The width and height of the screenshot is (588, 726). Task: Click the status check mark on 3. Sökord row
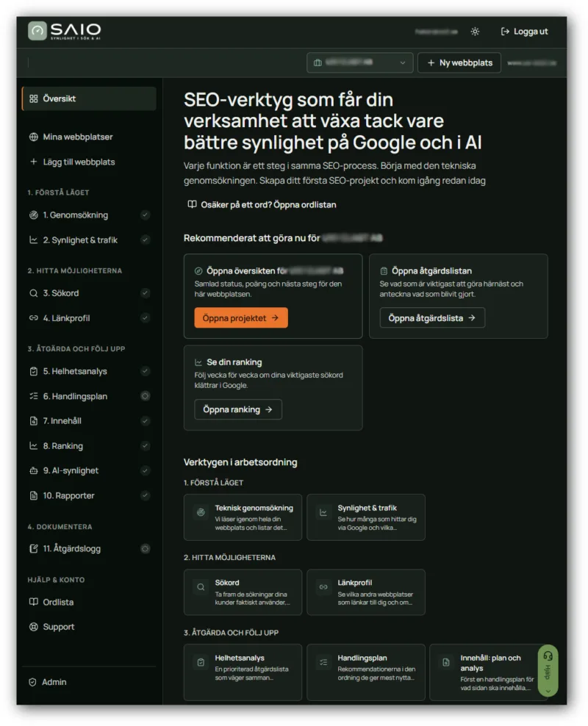pos(145,293)
